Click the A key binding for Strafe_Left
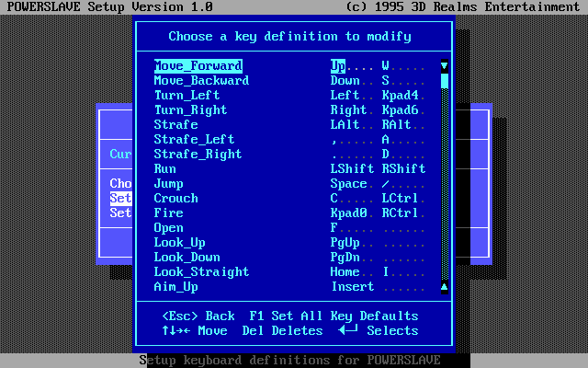 [x=386, y=139]
